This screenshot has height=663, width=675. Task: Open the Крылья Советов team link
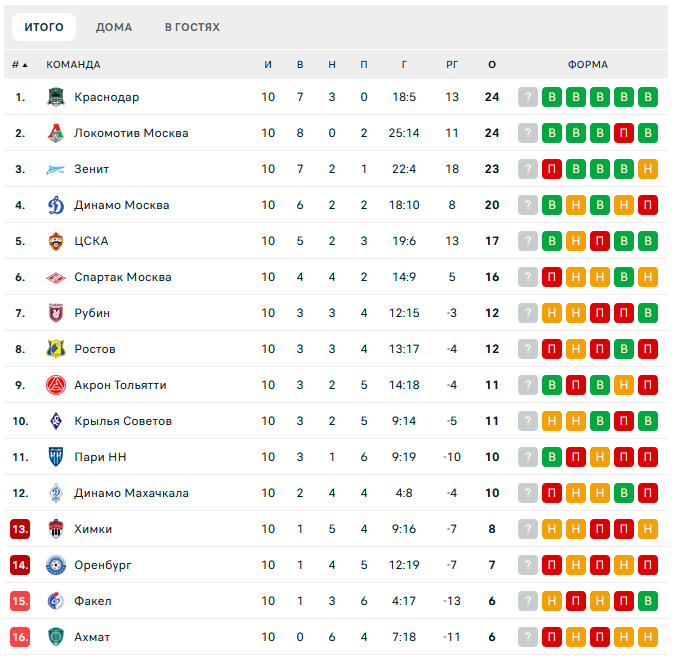123,421
